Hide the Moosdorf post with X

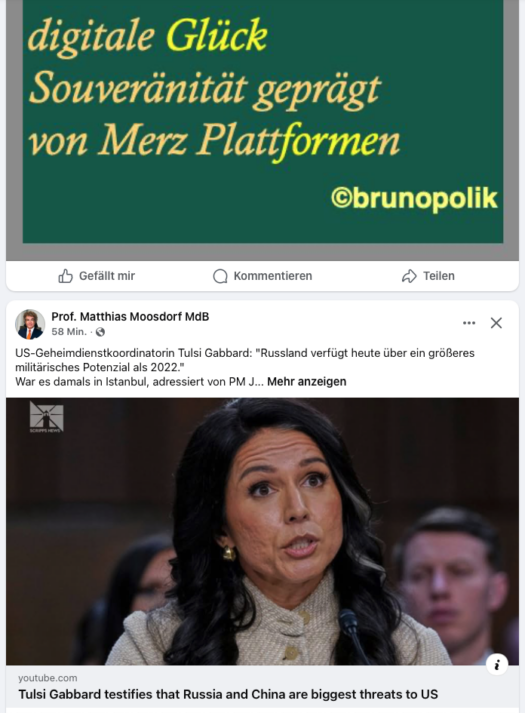tap(496, 323)
